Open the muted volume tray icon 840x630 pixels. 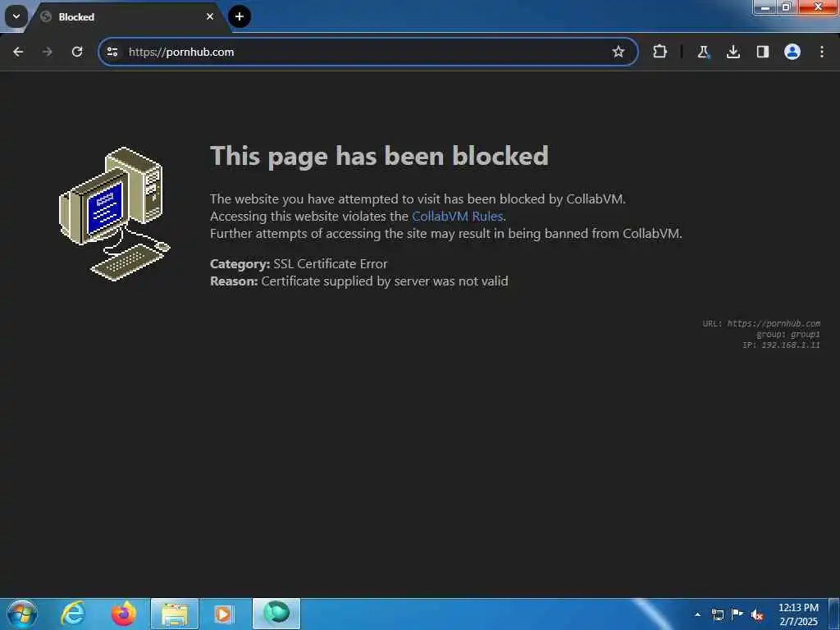tap(757, 614)
